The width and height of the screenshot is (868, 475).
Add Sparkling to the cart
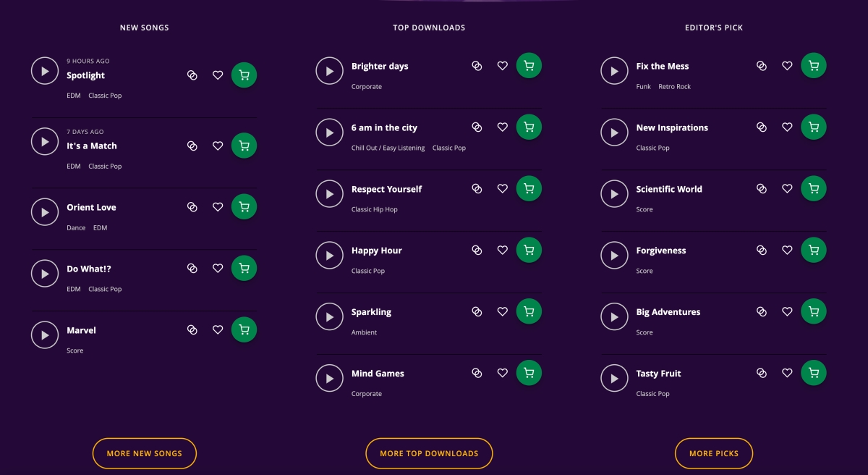point(529,312)
